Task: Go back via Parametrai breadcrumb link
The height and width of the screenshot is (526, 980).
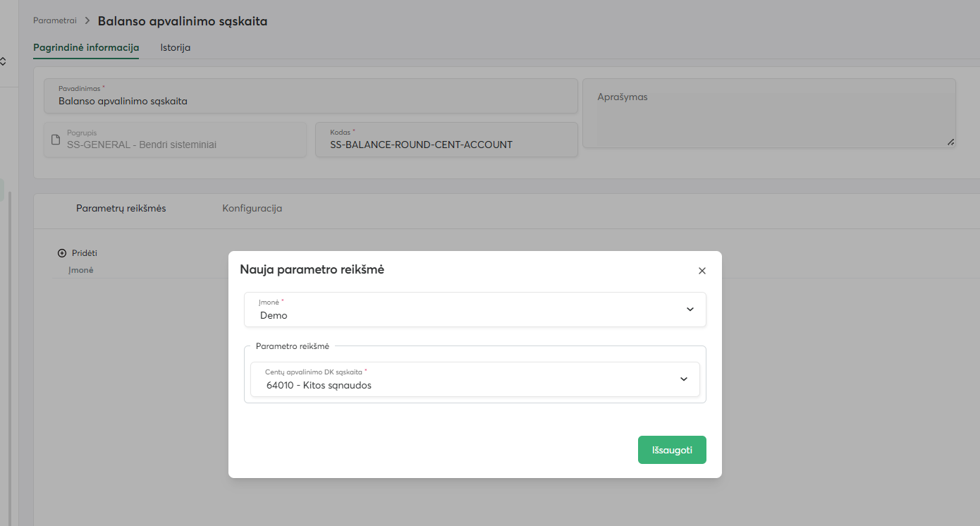Action: coord(55,20)
